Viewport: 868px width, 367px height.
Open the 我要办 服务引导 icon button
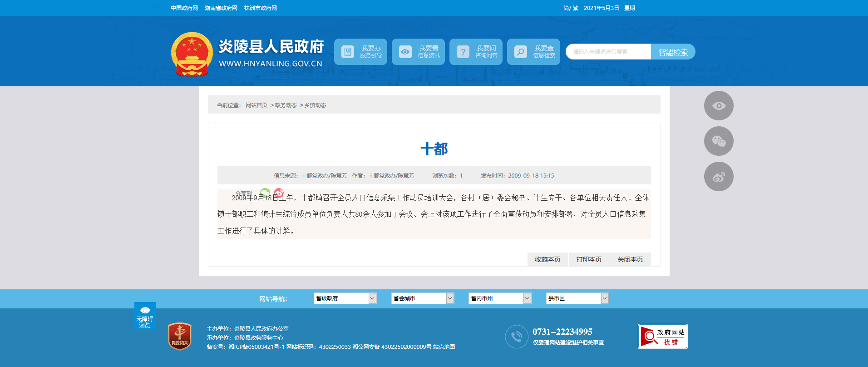click(348, 52)
